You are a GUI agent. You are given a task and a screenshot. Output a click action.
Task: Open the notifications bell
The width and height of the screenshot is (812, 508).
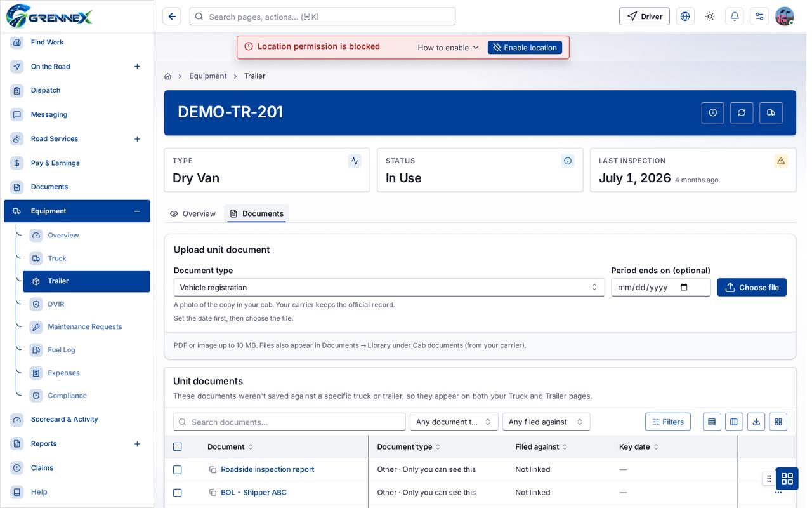pyautogui.click(x=735, y=17)
